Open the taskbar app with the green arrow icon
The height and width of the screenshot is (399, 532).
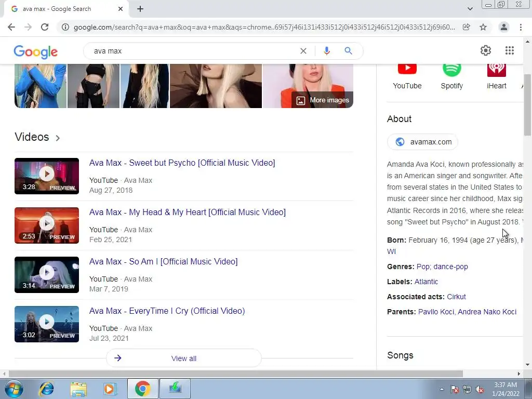(x=175, y=389)
